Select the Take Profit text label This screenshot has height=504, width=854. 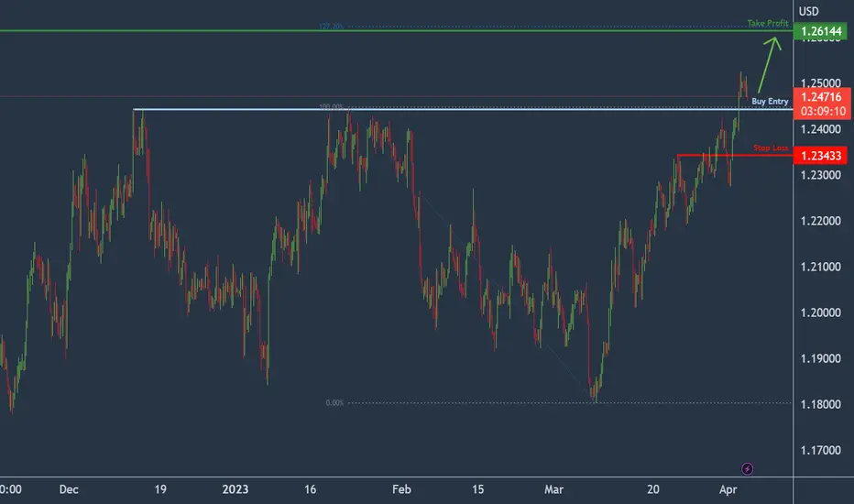[767, 23]
